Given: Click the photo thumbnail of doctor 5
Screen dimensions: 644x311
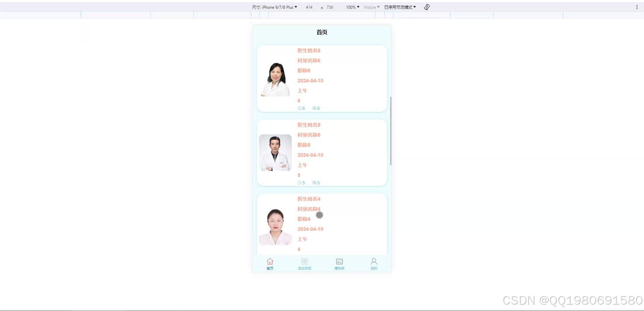Looking at the screenshot, I should [x=275, y=152].
